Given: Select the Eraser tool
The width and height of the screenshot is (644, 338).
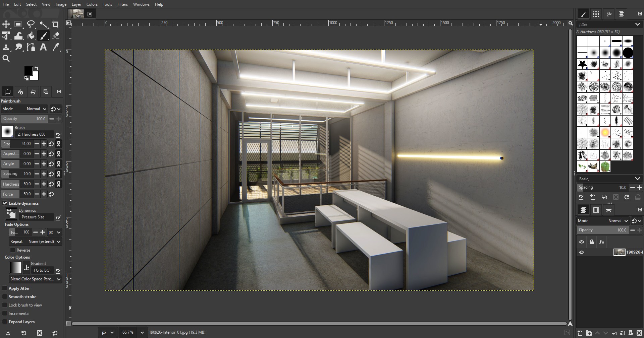Looking at the screenshot, I should point(56,36).
